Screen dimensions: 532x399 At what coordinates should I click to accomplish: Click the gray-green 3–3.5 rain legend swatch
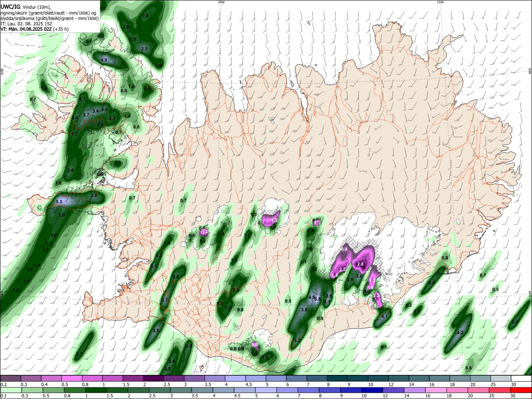point(180,390)
